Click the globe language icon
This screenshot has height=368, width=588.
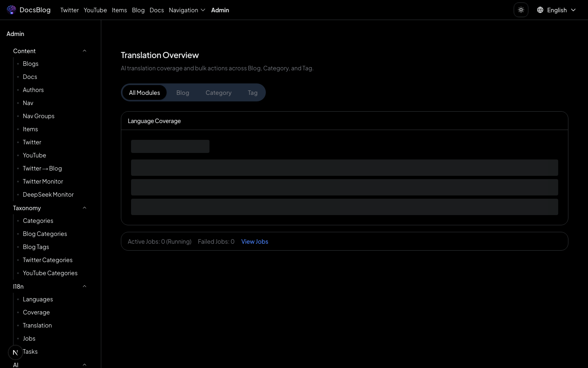tap(540, 10)
